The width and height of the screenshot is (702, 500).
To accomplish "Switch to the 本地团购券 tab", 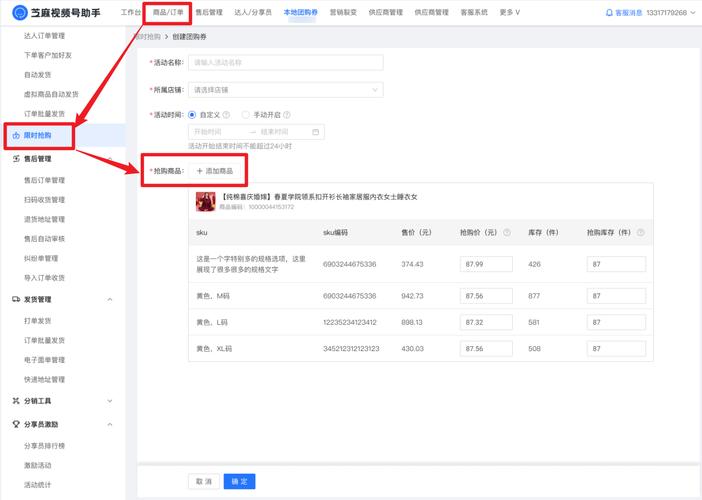I will coord(301,13).
